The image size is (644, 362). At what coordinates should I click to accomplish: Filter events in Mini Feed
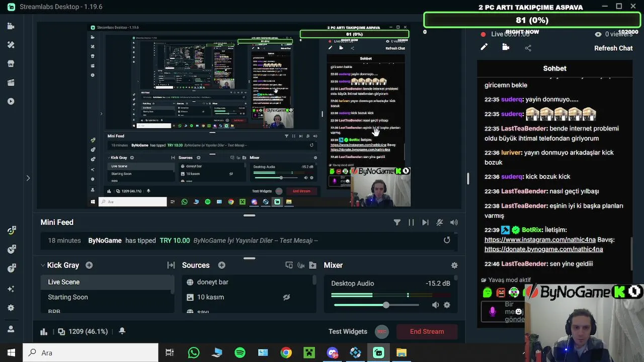[x=397, y=222]
